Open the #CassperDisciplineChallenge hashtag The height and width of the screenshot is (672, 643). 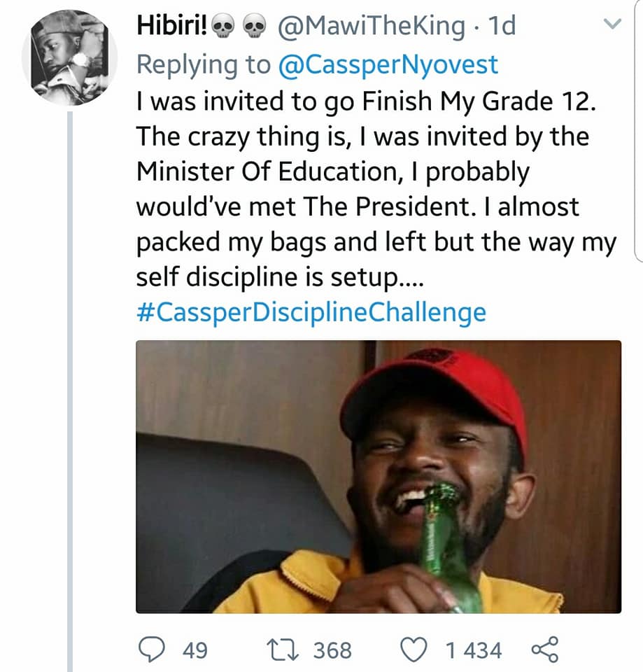pyautogui.click(x=311, y=312)
